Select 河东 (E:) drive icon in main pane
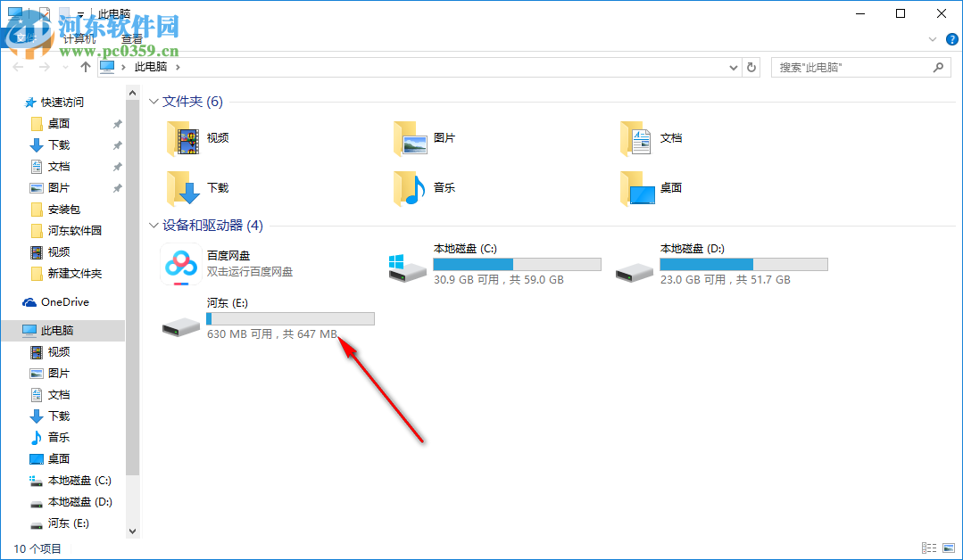 point(180,326)
